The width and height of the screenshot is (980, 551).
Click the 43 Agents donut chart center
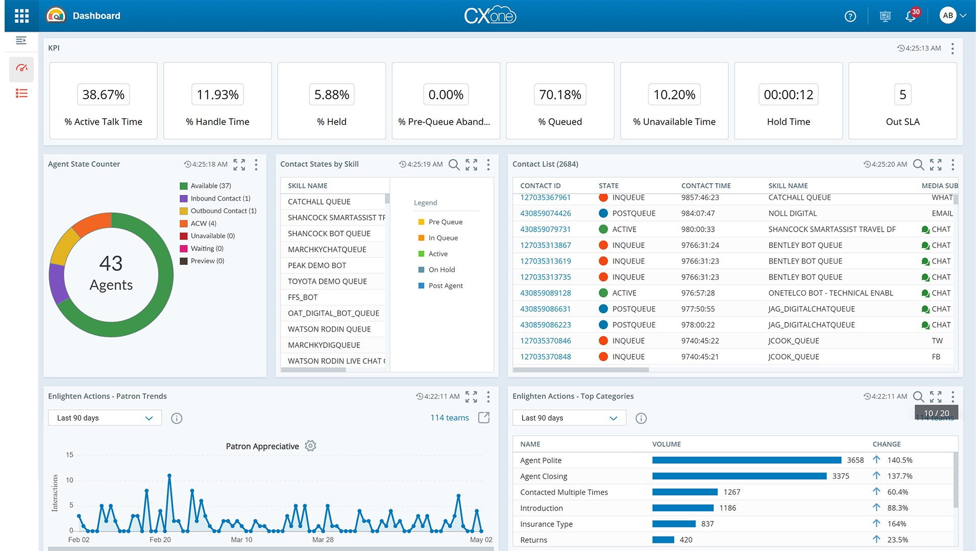coord(111,274)
